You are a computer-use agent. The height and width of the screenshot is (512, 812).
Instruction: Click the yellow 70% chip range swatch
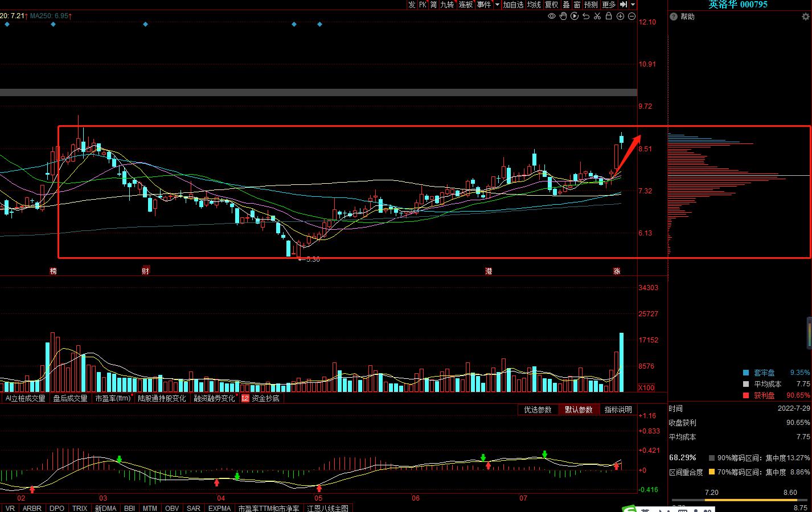(x=711, y=472)
